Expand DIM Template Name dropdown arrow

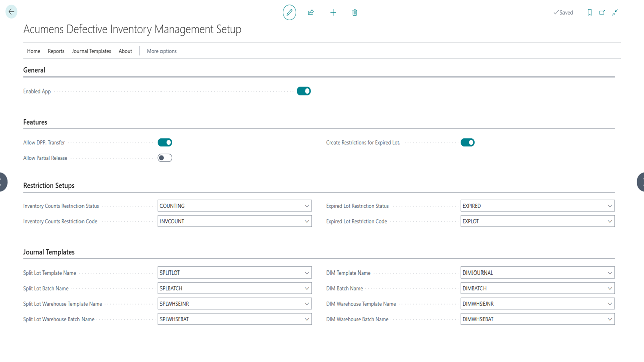coord(610,273)
